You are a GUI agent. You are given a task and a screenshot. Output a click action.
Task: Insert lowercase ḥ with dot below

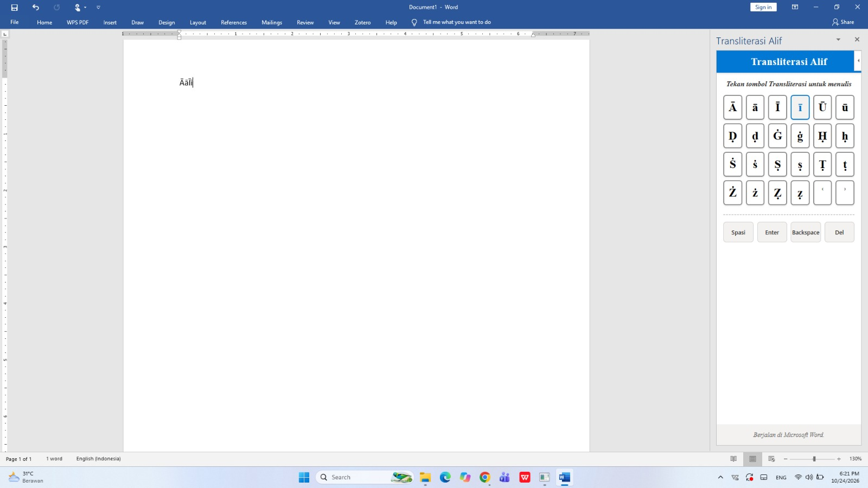tap(845, 136)
